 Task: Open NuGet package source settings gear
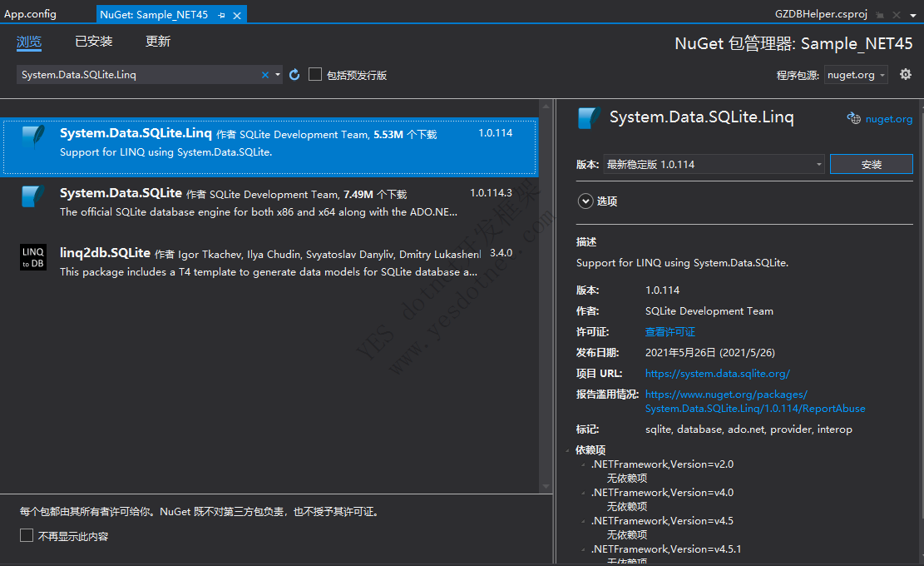906,74
